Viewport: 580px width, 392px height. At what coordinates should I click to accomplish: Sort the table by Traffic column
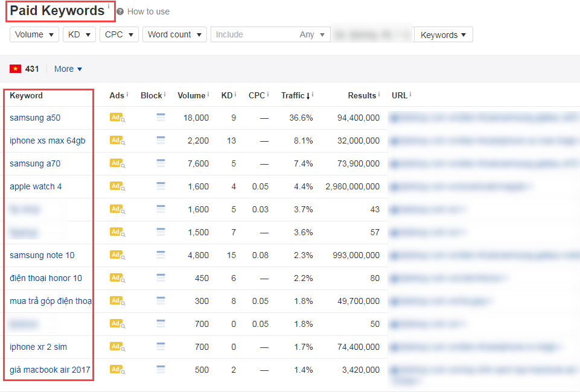click(x=295, y=95)
